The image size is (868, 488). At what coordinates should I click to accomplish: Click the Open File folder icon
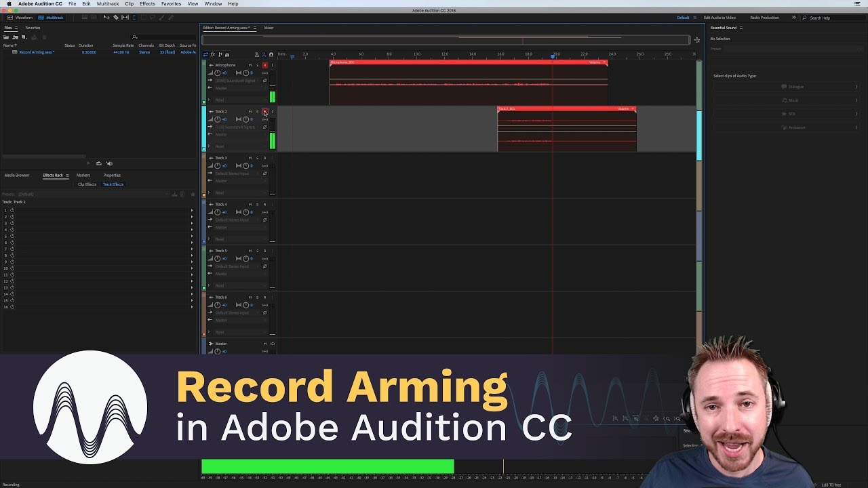coord(7,37)
